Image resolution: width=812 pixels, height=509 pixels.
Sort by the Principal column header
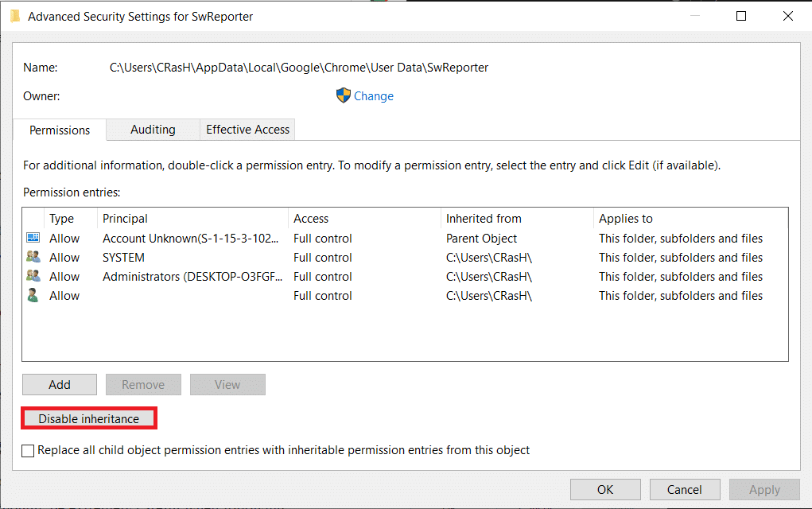pyautogui.click(x=125, y=219)
